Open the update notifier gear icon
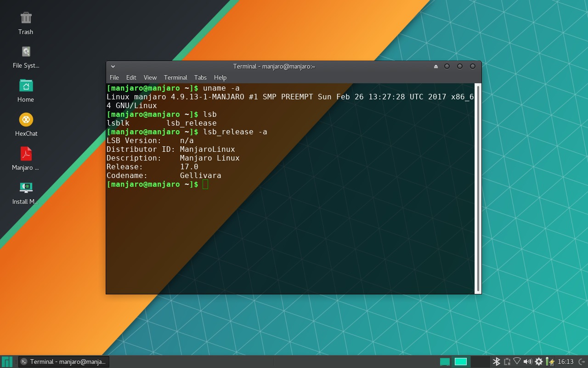This screenshot has height=368, width=588. coord(539,362)
